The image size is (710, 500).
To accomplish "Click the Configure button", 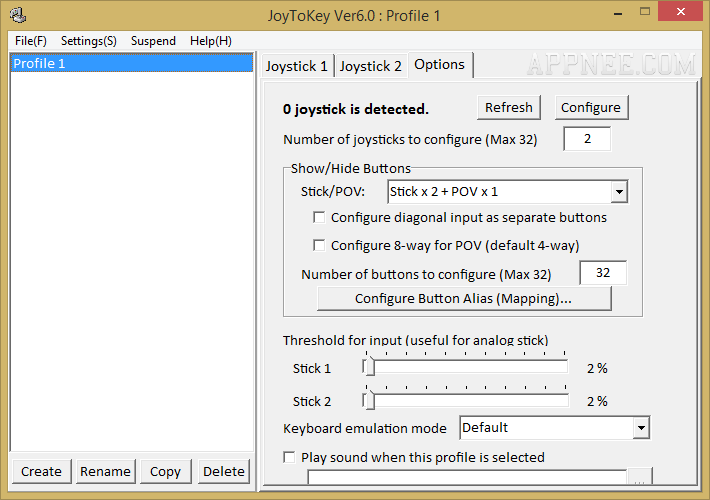I will click(x=591, y=108).
